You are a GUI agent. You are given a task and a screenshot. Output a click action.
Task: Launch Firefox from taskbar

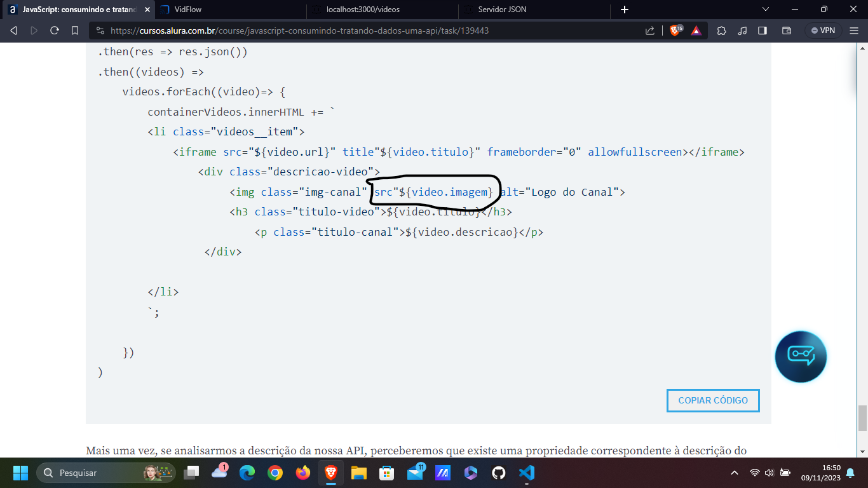[302, 473]
